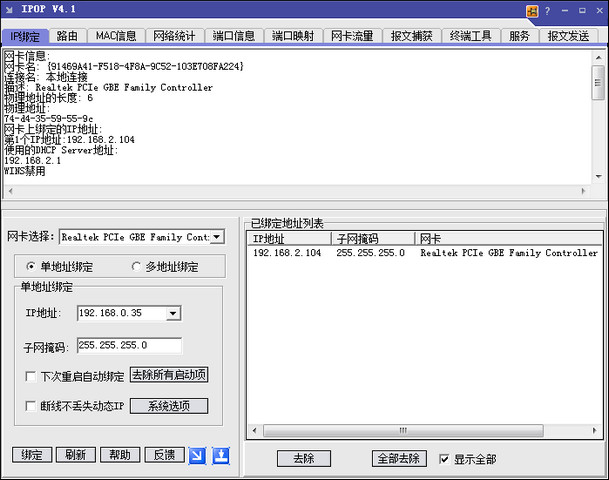Open the 报文捕获 tab
Screen dimensions: 609x480
(412, 36)
